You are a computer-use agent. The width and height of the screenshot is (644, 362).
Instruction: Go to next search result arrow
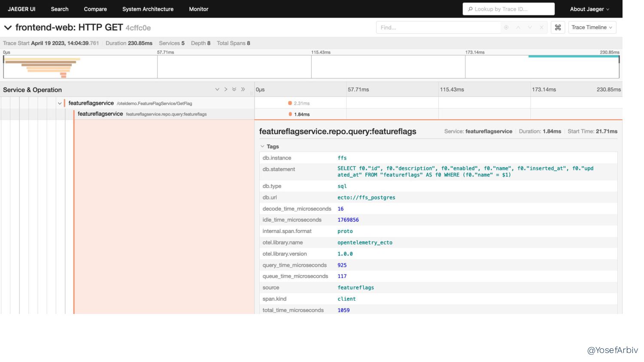[x=530, y=27]
